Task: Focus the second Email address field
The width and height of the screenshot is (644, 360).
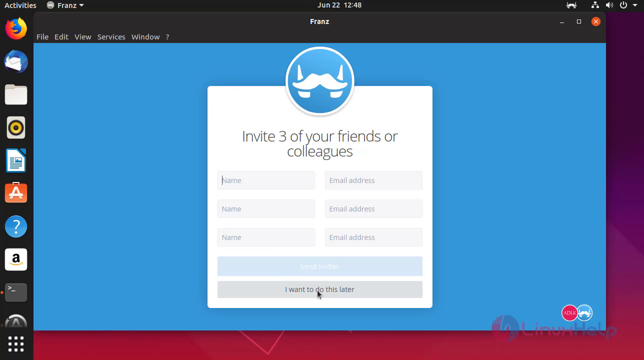Action: pos(373,209)
